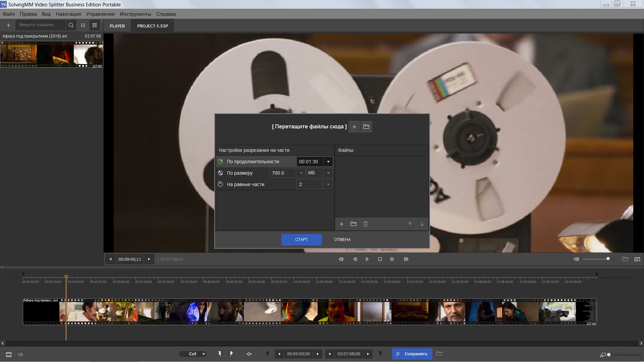This screenshot has width=644, height=362.
Task: Open the Файл menu
Action: [x=9, y=14]
